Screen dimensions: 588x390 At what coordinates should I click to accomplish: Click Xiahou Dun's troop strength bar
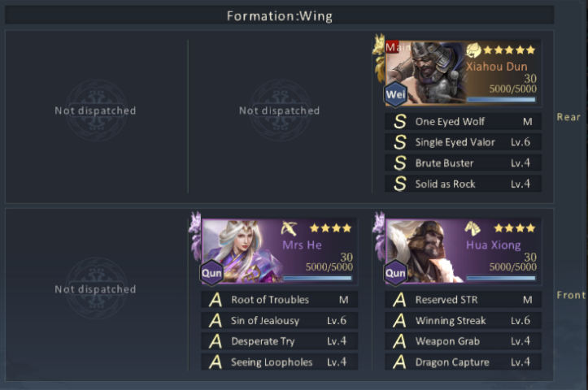click(501, 100)
